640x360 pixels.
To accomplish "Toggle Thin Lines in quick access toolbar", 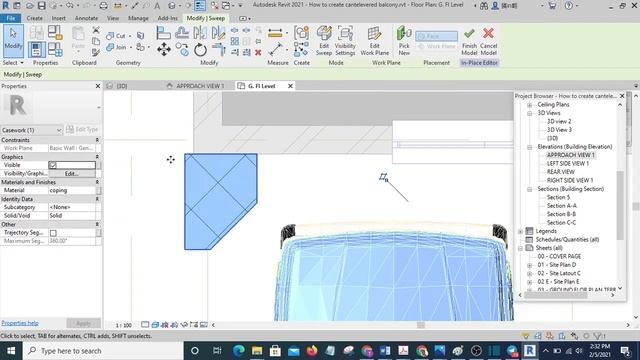I will [200, 6].
